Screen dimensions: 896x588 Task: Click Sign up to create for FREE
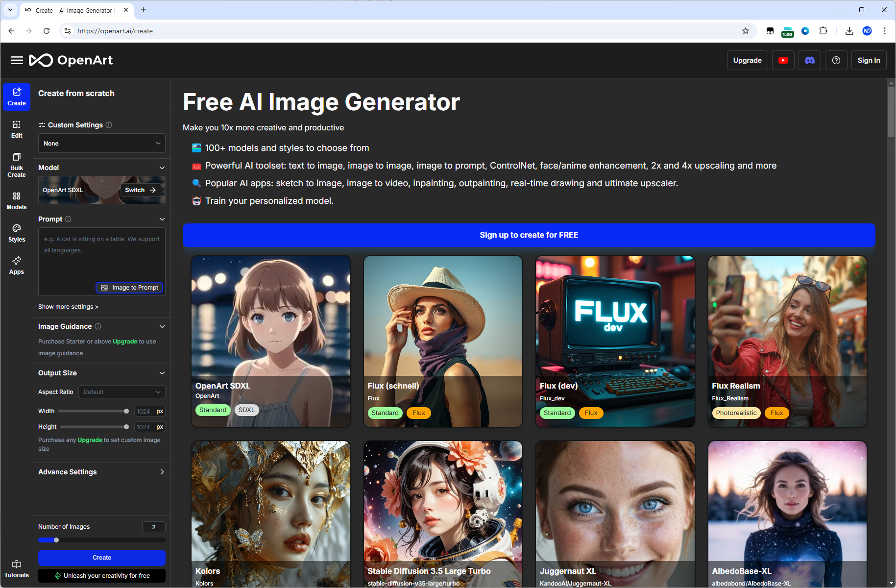[529, 235]
